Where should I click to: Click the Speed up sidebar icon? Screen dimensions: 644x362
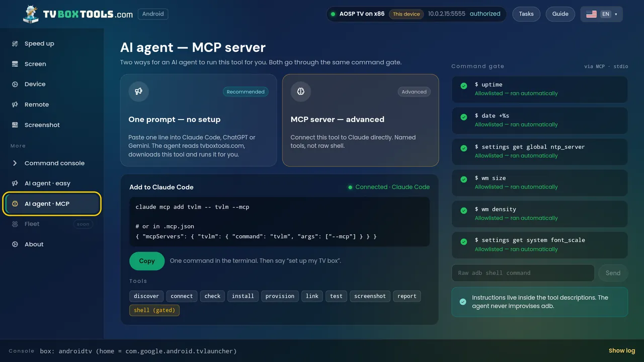[15, 44]
